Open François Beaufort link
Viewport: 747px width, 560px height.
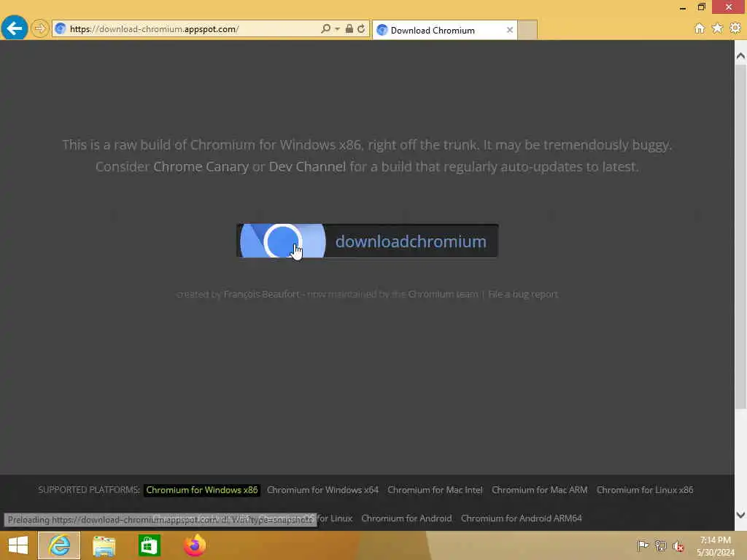click(262, 295)
